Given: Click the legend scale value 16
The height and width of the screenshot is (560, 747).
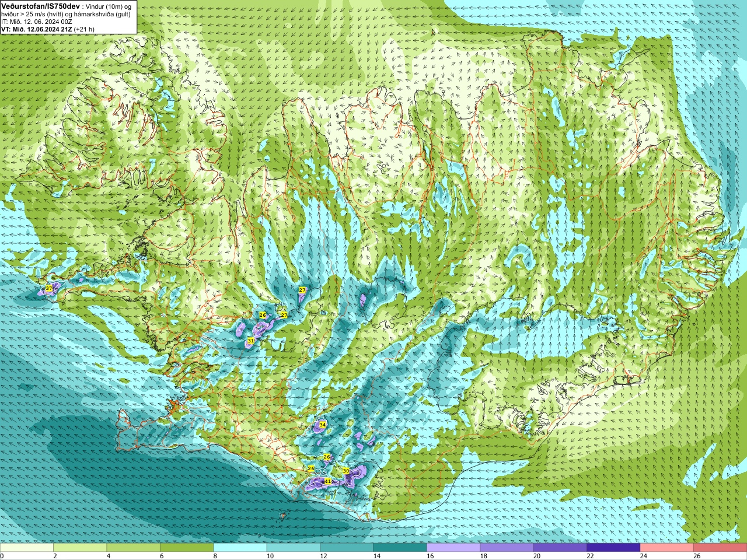Looking at the screenshot, I should (430, 556).
